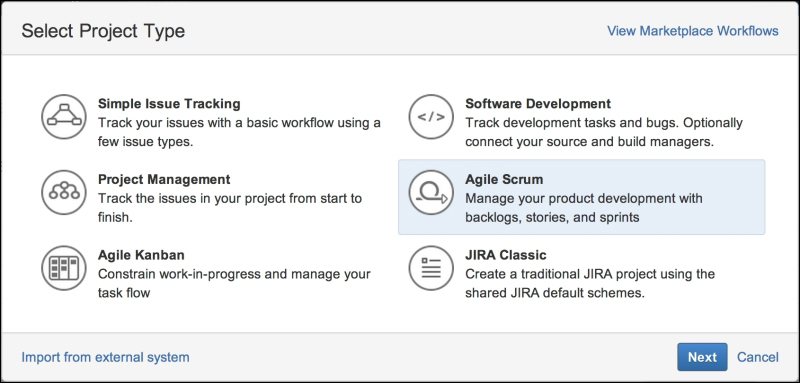Click the Next button

702,357
